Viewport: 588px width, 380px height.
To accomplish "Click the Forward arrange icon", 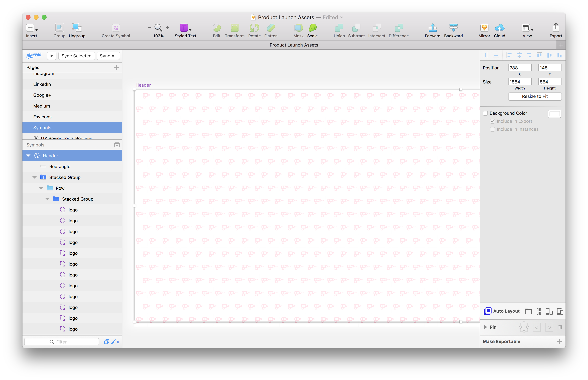I will [x=432, y=28].
